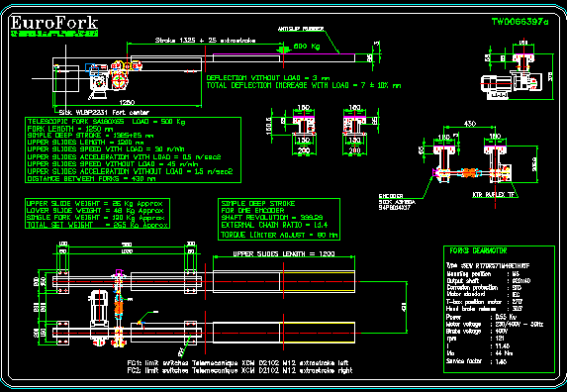The width and height of the screenshot is (567, 392).
Task: Click the 'SIMPLE DEEP STROKE = 1325+25 mm' line
Action: 90,136
